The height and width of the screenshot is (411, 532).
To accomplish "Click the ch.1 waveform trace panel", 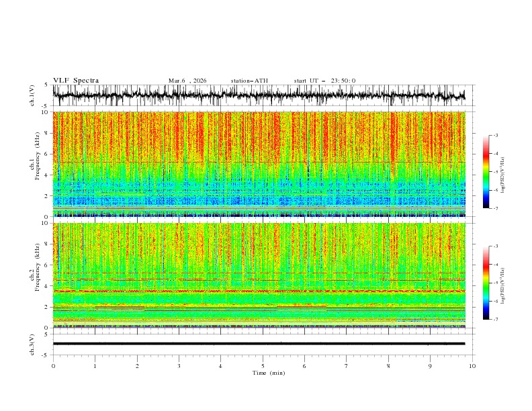I will [x=264, y=95].
